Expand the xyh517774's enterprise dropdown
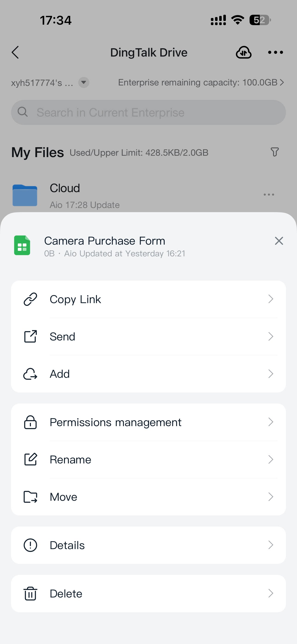This screenshot has width=297, height=644. [84, 82]
